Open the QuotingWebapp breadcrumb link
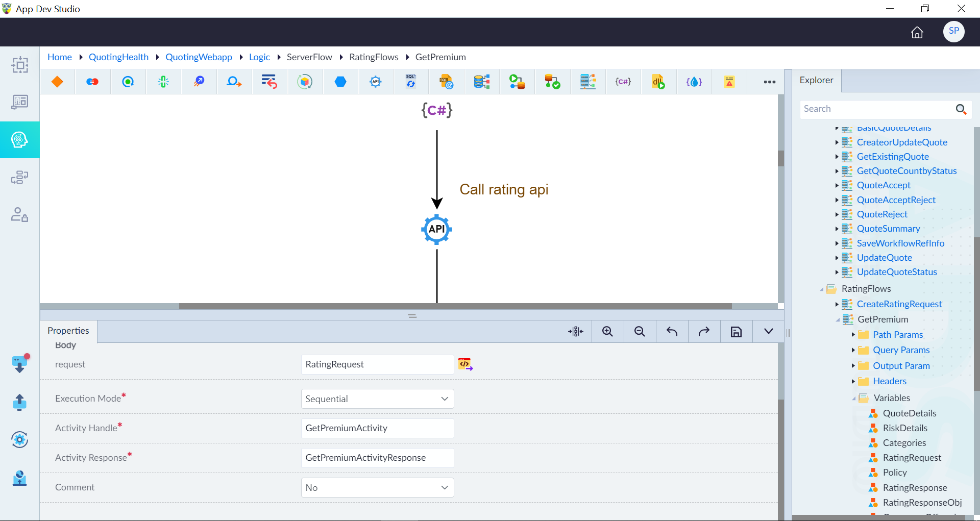This screenshot has height=521, width=980. pos(199,57)
